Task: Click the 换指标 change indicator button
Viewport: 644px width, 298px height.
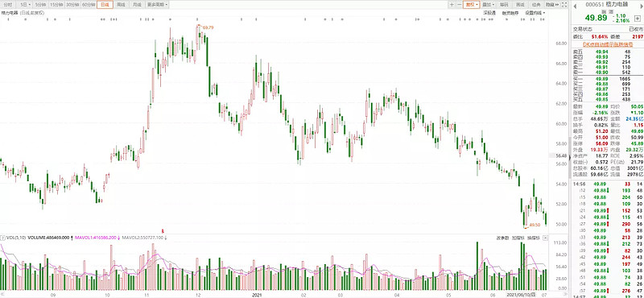Action: coord(534,238)
